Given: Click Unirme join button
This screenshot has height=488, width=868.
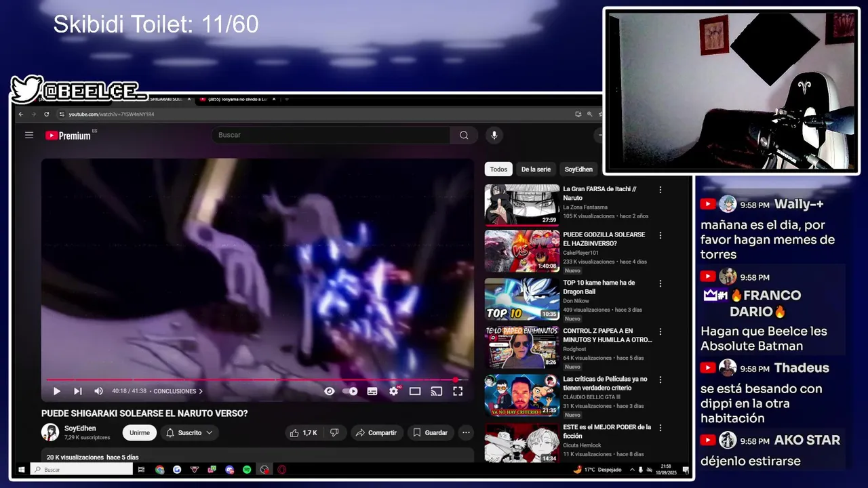Looking at the screenshot, I should coord(140,432).
